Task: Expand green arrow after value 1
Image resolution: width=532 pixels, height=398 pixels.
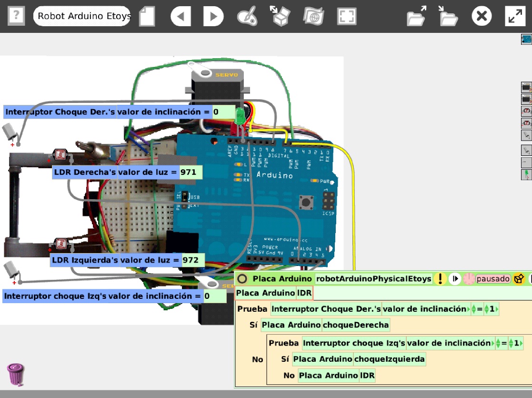Action: [x=497, y=310]
